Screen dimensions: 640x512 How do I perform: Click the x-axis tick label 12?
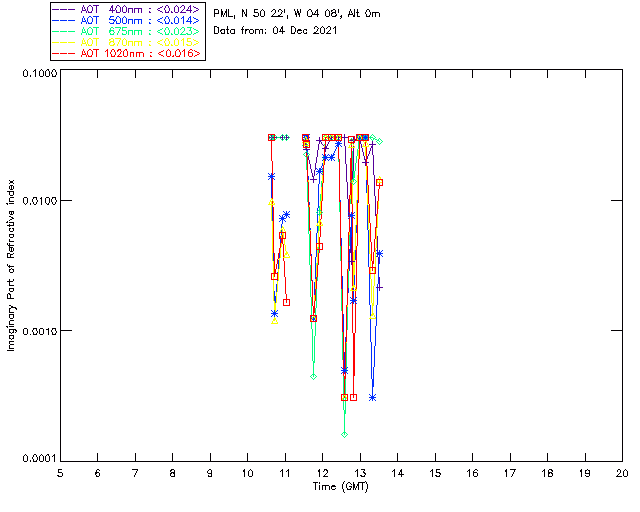click(x=322, y=473)
